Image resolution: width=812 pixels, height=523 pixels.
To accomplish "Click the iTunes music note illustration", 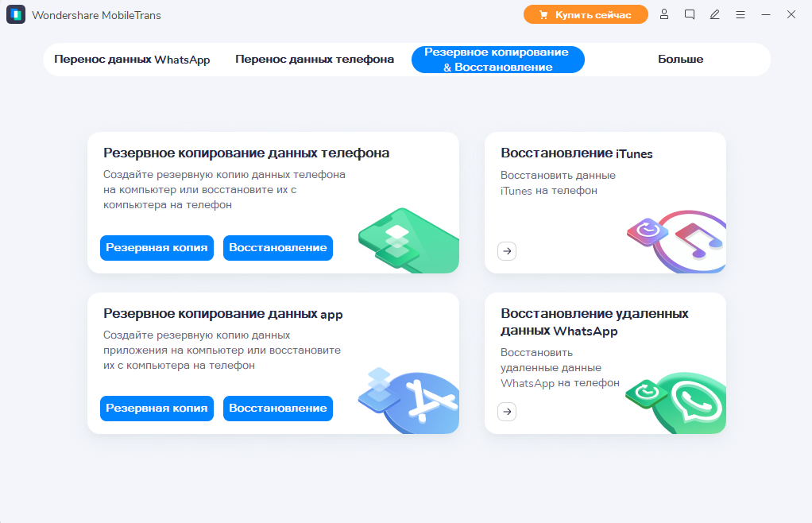I will pos(676,242).
